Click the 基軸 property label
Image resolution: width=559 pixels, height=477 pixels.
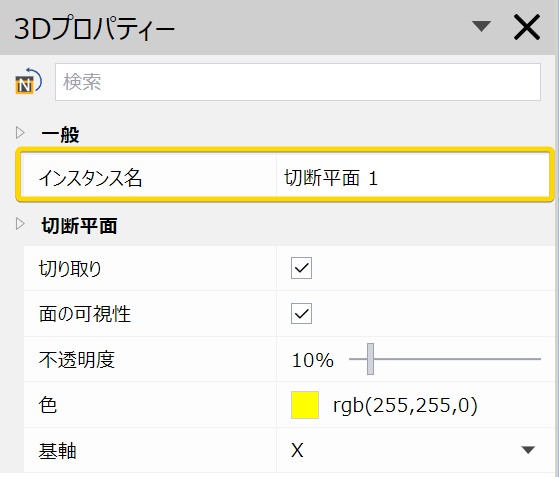57,451
